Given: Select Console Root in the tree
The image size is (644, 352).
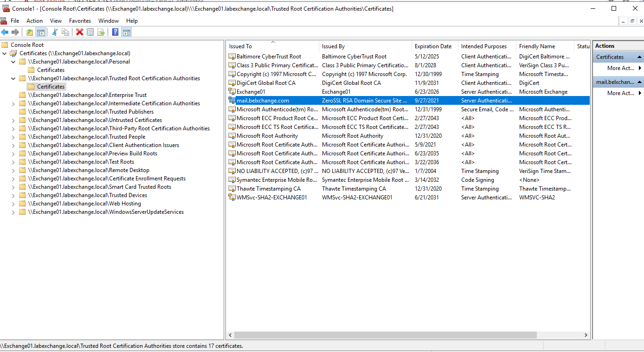Looking at the screenshot, I should pos(27,45).
